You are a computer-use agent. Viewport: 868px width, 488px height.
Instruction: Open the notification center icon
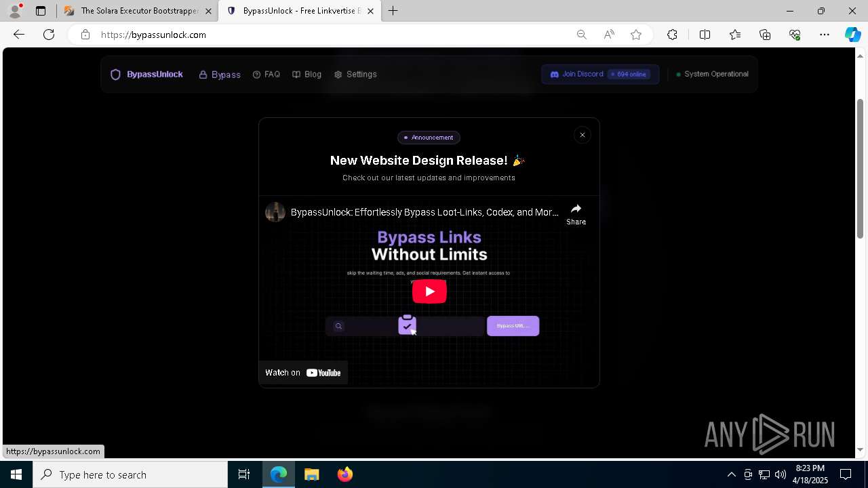point(846,474)
